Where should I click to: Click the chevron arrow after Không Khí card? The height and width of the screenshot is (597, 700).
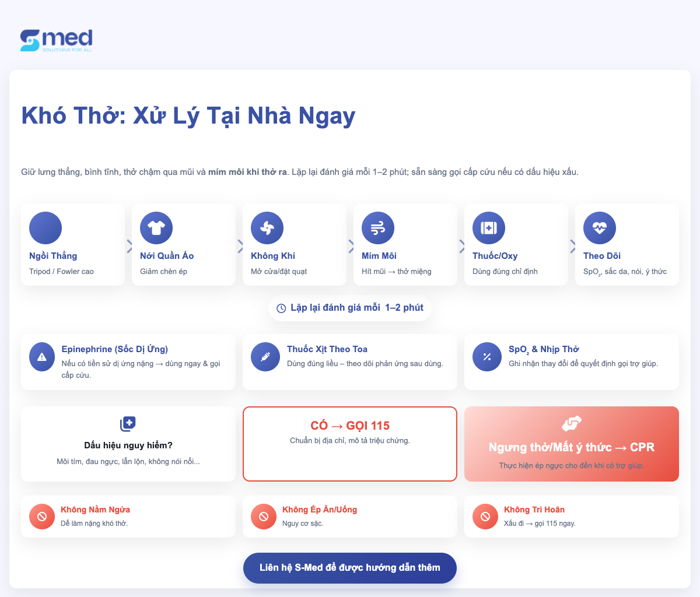351,247
